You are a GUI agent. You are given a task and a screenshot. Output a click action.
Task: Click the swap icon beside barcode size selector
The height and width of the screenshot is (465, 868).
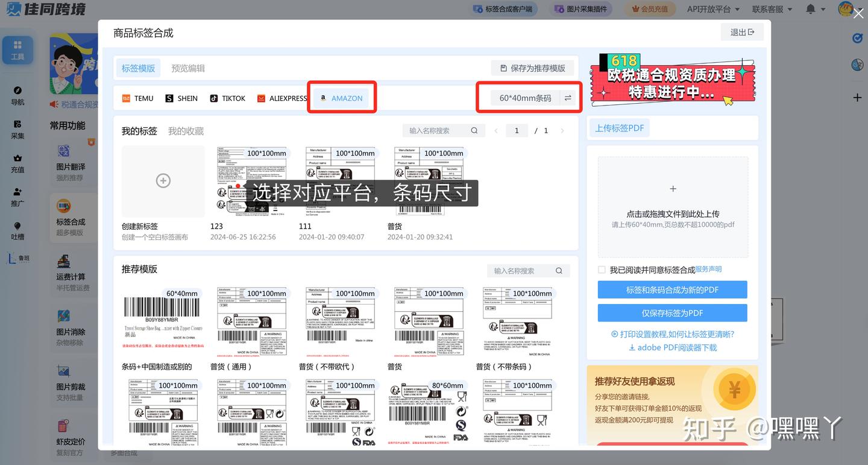pos(567,97)
